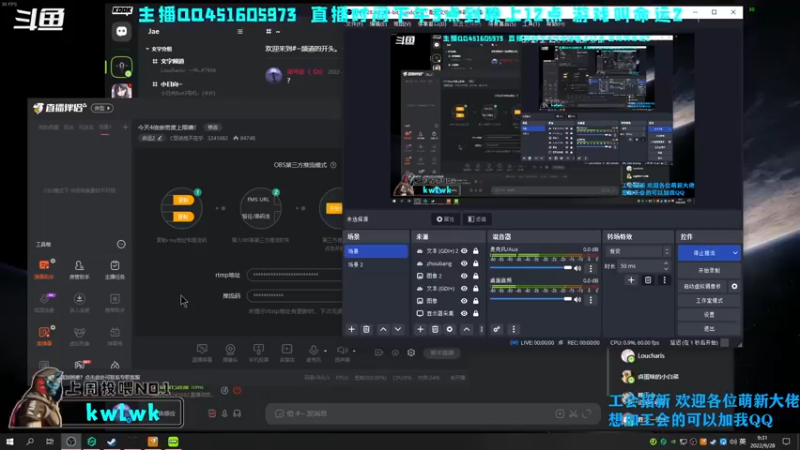Toggle the lock on 文本 (GDI+) 2 source
800x450 pixels.
(476, 251)
